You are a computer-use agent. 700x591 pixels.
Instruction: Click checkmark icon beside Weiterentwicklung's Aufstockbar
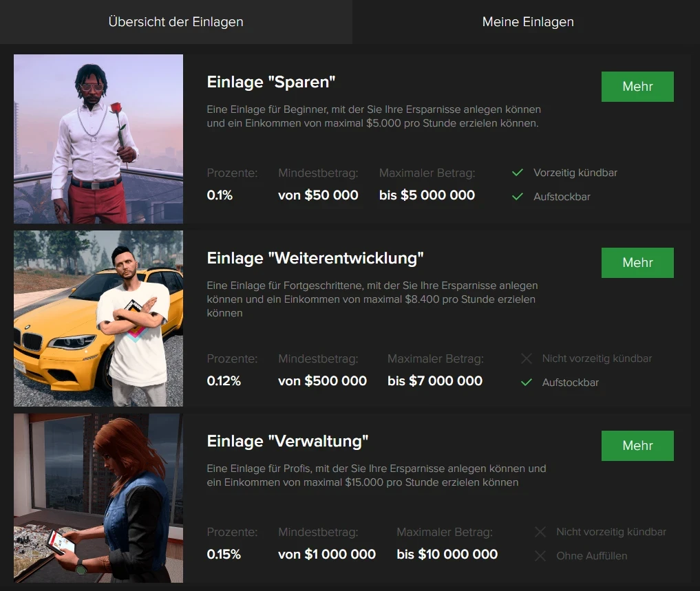tap(527, 383)
